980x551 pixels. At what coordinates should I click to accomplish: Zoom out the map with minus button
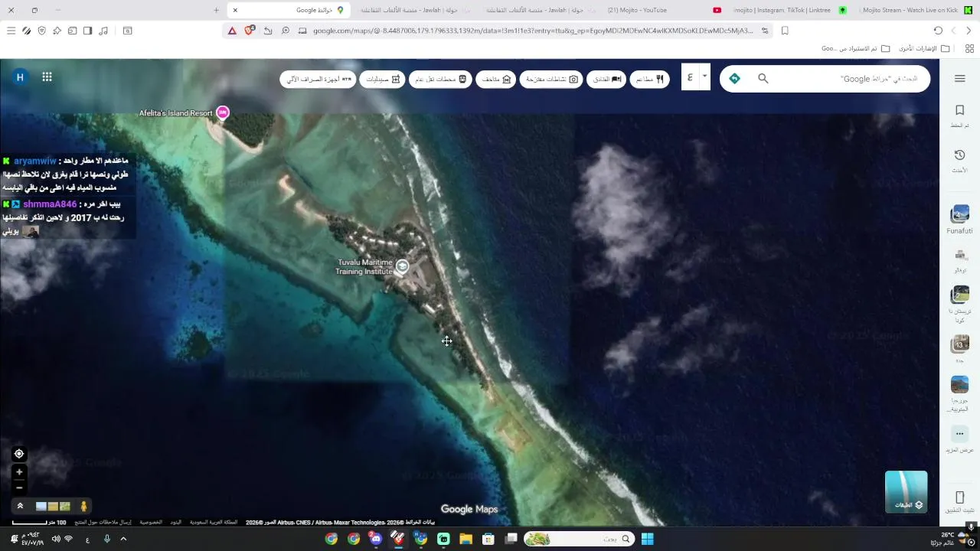point(19,487)
